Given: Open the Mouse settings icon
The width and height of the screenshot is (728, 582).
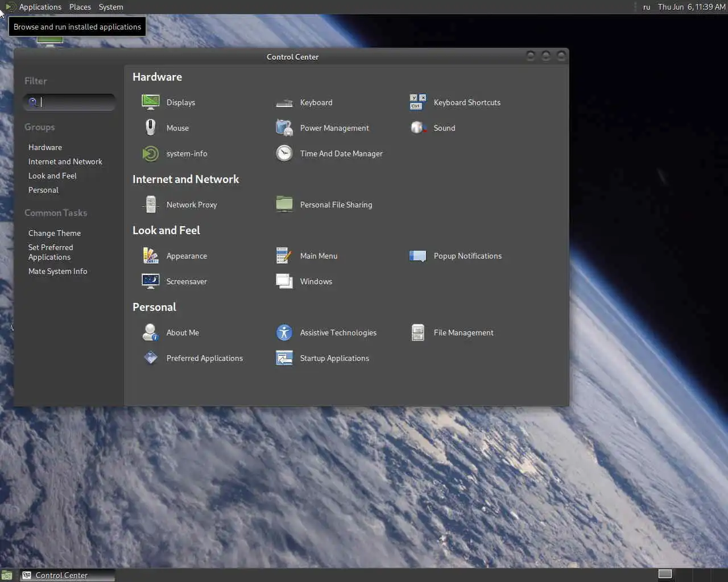Looking at the screenshot, I should [151, 128].
